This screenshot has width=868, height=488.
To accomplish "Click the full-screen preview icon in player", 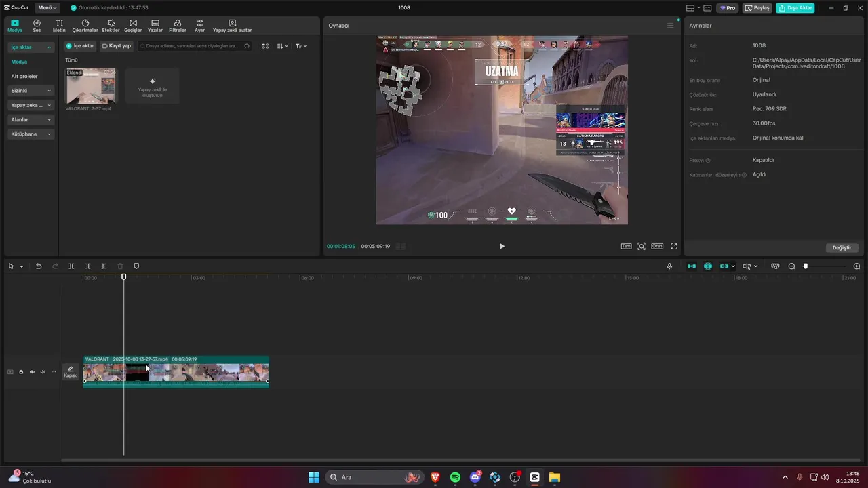I will 674,246.
